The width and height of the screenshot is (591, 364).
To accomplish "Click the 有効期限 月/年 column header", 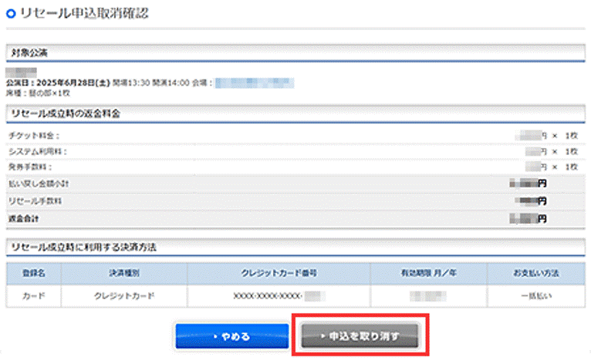I will (x=427, y=273).
